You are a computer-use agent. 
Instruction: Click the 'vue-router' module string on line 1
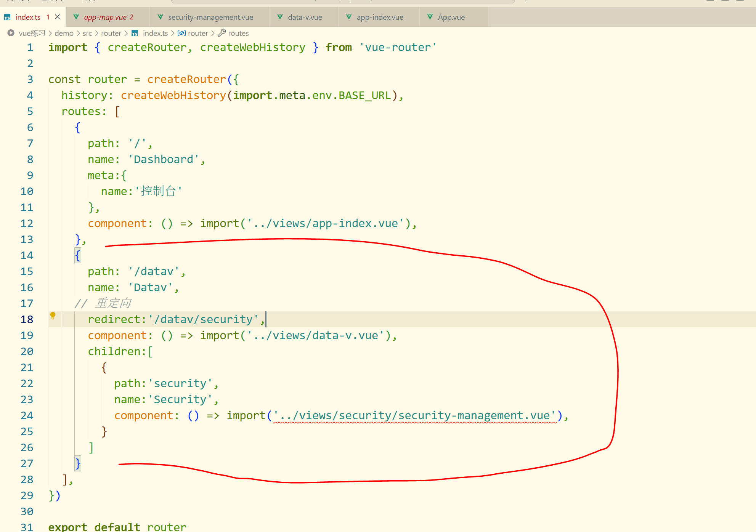pyautogui.click(x=398, y=48)
